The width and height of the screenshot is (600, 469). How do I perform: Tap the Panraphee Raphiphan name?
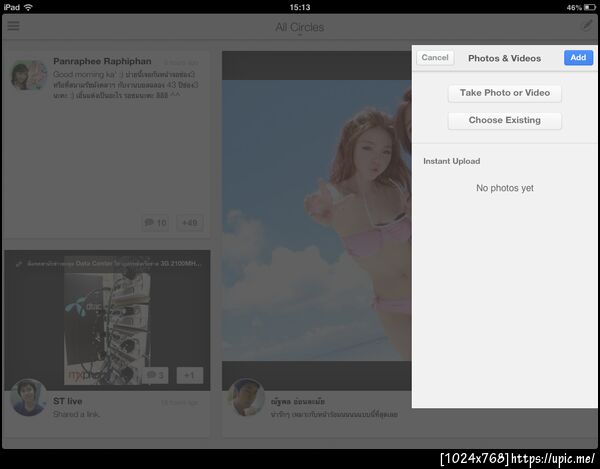click(102, 61)
